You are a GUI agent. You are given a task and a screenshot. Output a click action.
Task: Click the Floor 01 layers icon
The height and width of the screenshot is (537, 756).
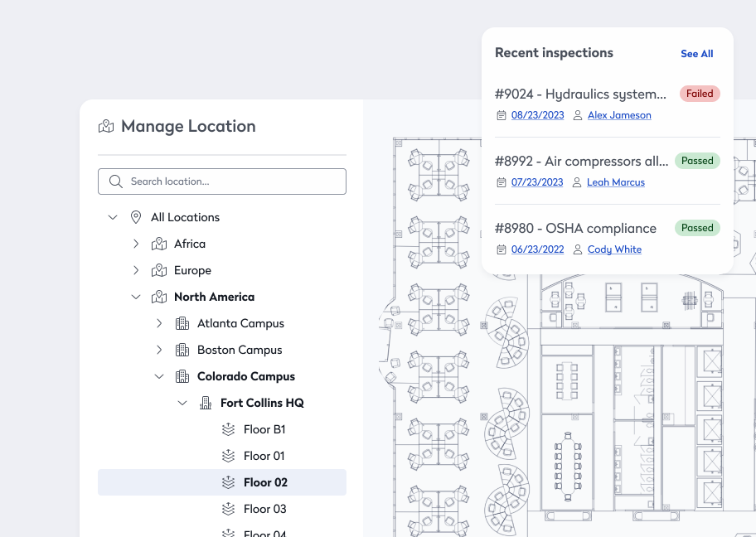pos(228,456)
